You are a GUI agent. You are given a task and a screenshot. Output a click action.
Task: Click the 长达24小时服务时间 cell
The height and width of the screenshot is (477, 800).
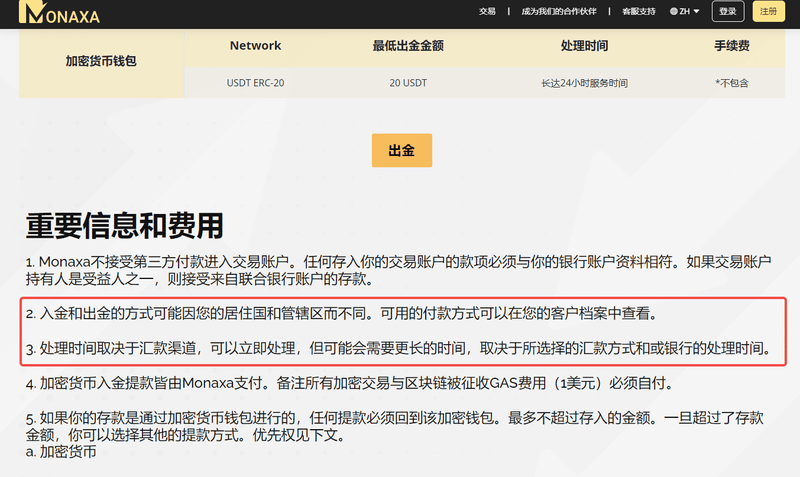pyautogui.click(x=585, y=83)
